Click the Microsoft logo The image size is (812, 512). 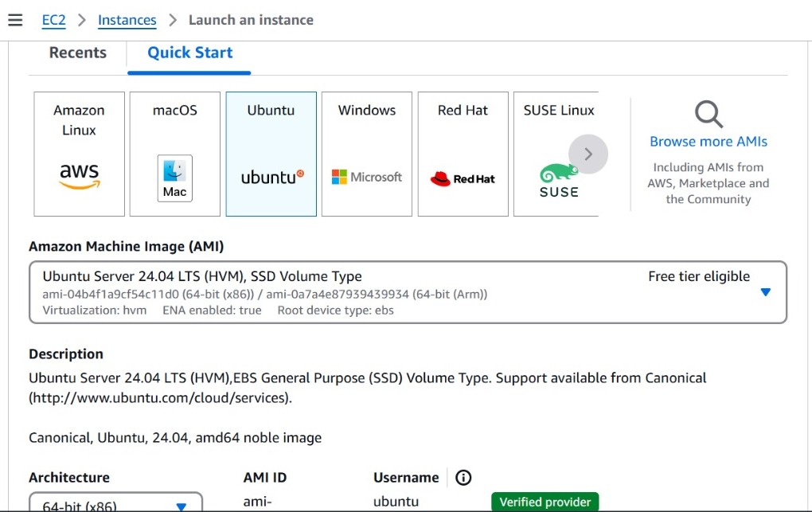[x=367, y=178]
